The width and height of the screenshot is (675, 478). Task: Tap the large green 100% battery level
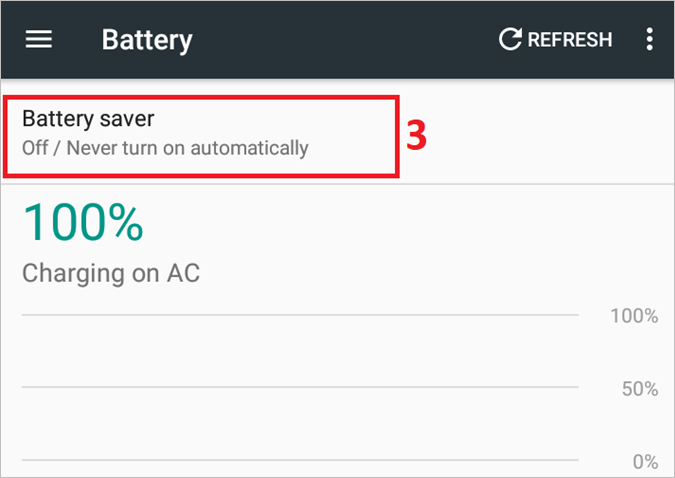coord(83,222)
